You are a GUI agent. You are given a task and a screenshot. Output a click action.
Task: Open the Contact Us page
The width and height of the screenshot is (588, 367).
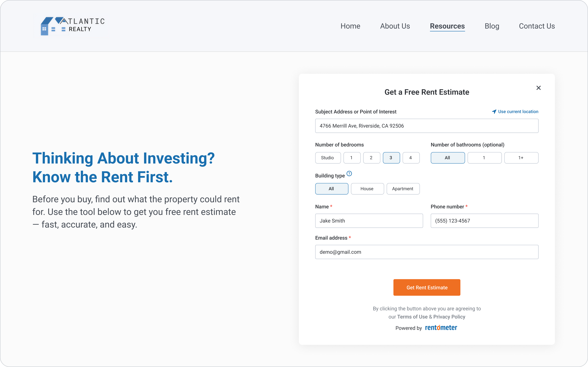[x=537, y=26]
